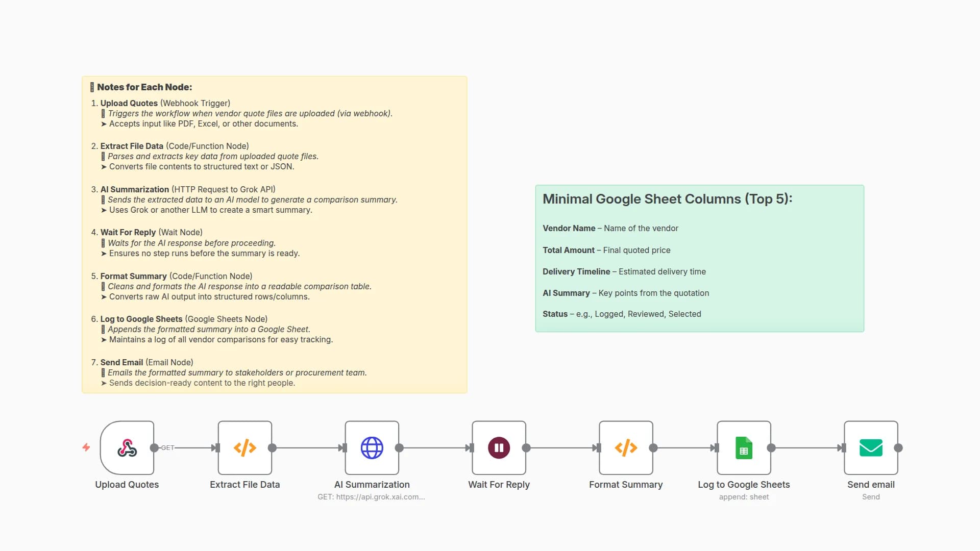Open the Upload Quotes webhook node
The image size is (980, 551).
pos(127,447)
